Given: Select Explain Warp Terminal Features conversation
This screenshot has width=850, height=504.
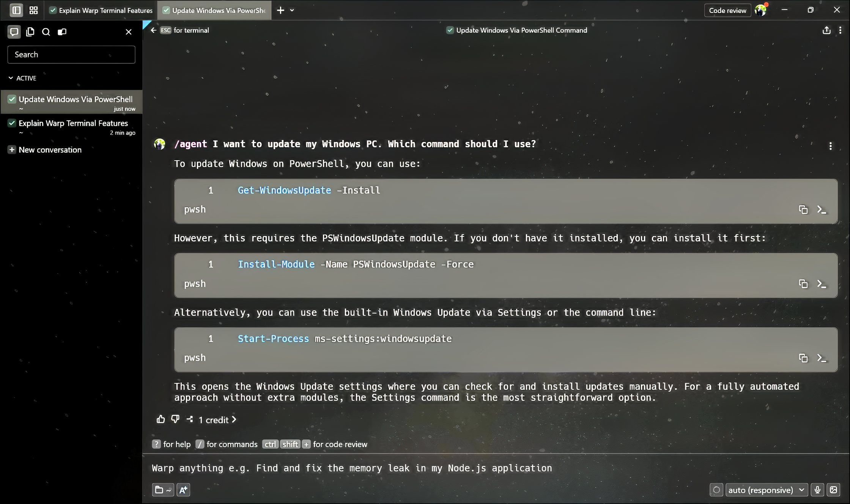Looking at the screenshot, I should tap(71, 127).
